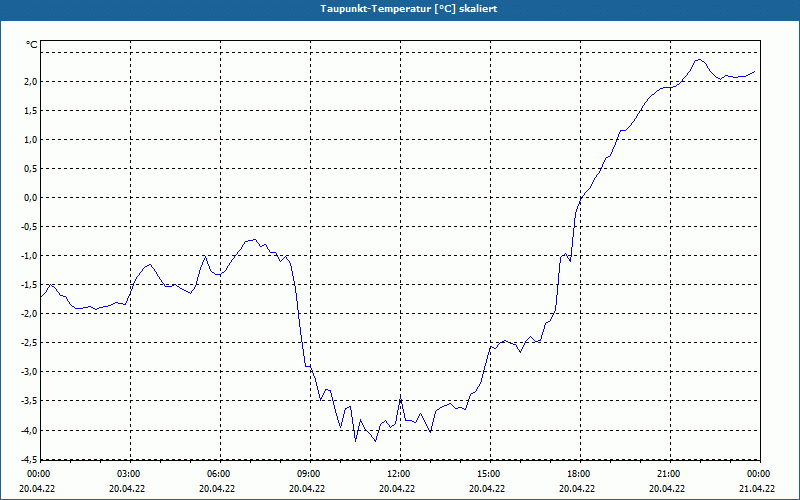Click the '0,5' y-axis tick label
Viewport: 800px width, 500px height.
(29, 169)
